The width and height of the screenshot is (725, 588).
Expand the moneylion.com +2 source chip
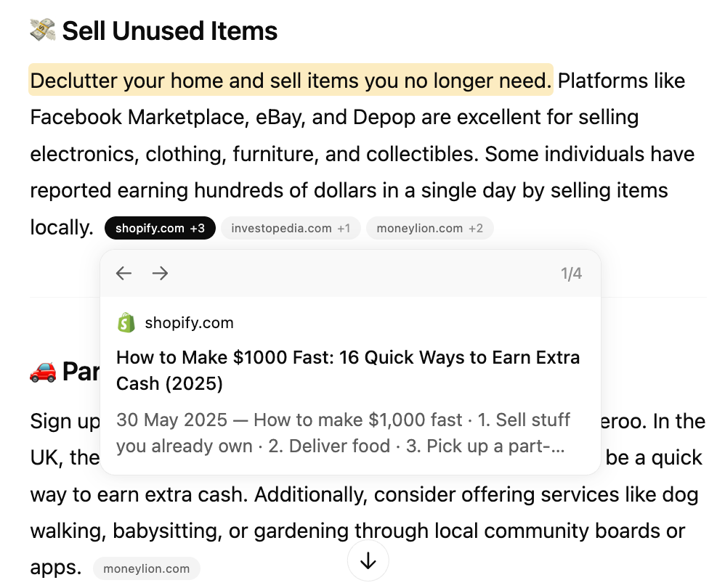(429, 228)
